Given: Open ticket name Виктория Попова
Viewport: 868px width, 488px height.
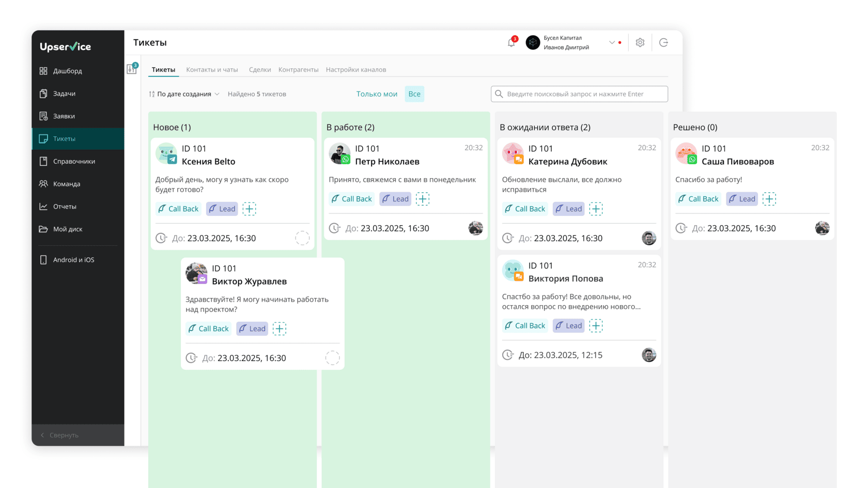Looking at the screenshot, I should [x=566, y=279].
